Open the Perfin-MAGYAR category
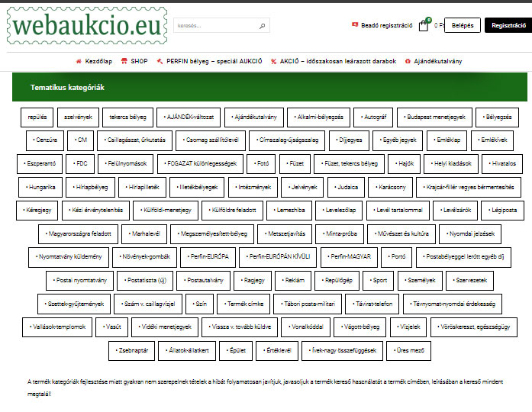 [349, 257]
